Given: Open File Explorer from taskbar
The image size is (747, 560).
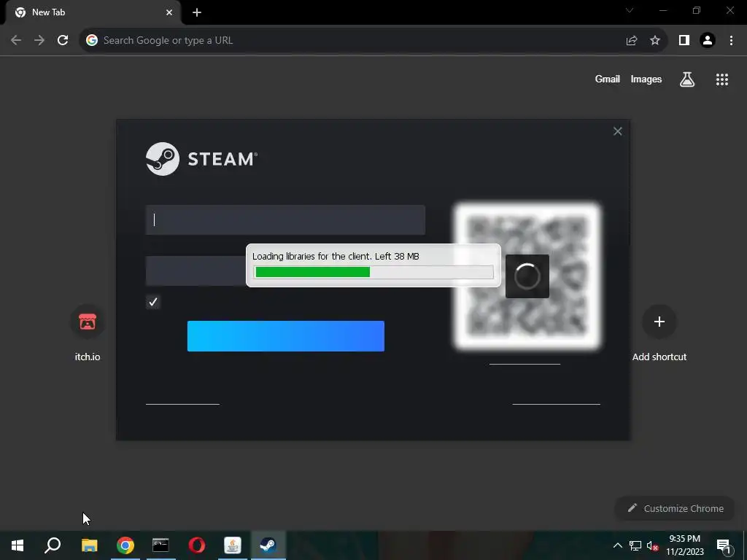Looking at the screenshot, I should coord(89,545).
